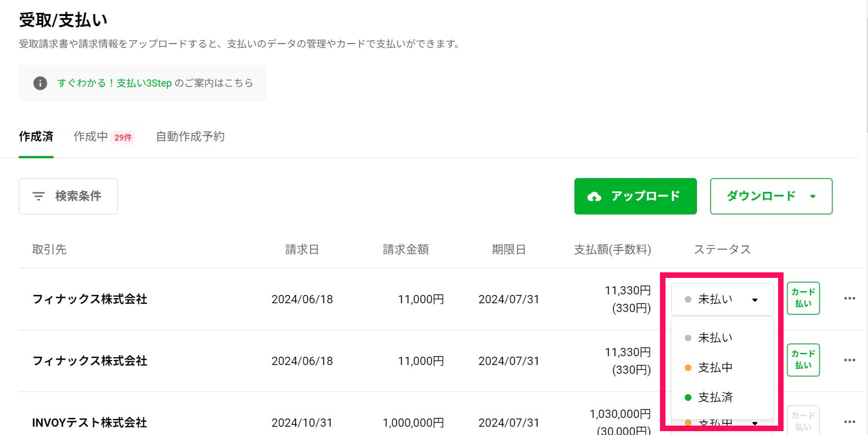Click the green dot next to the 支払済 option
This screenshot has height=435, width=868.
point(688,398)
